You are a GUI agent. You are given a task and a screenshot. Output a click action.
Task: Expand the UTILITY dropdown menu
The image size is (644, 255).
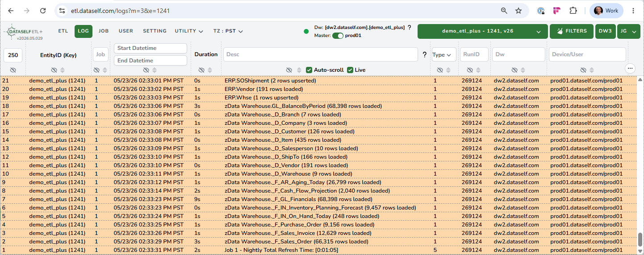pyautogui.click(x=189, y=31)
